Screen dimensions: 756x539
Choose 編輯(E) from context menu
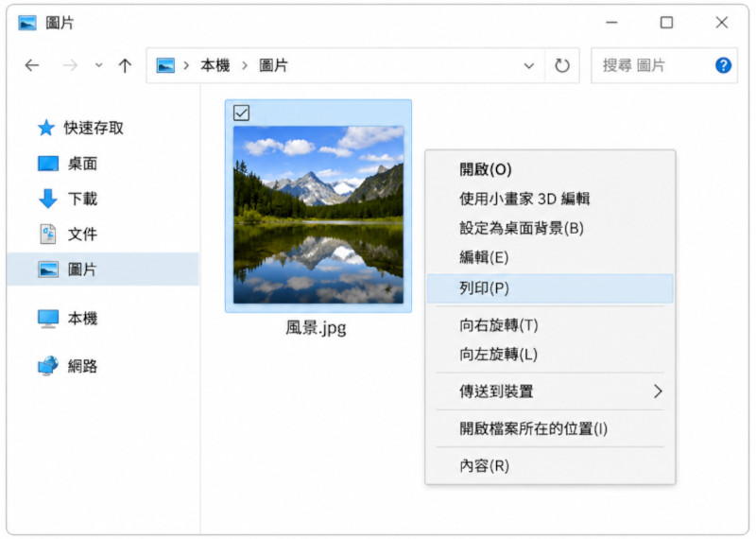[550, 257]
